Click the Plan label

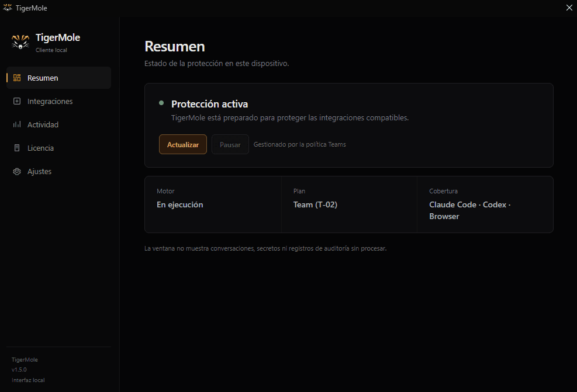(299, 191)
